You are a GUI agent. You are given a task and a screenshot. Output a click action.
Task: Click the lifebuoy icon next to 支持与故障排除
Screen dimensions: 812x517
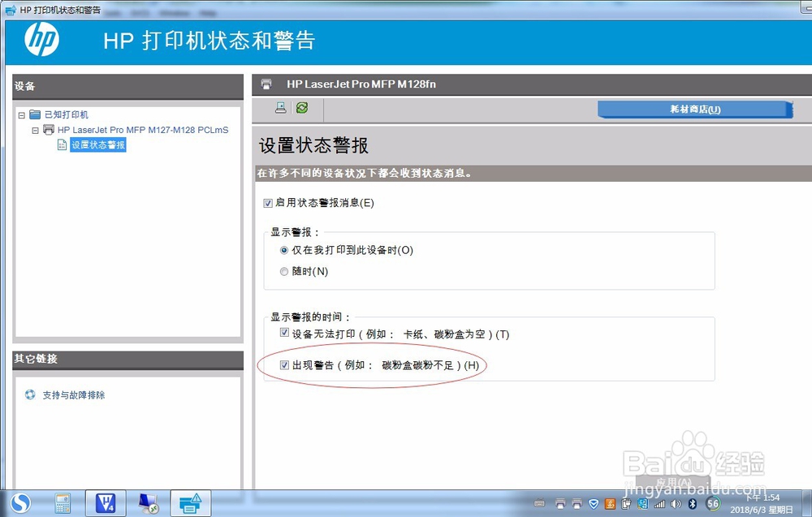coord(30,394)
